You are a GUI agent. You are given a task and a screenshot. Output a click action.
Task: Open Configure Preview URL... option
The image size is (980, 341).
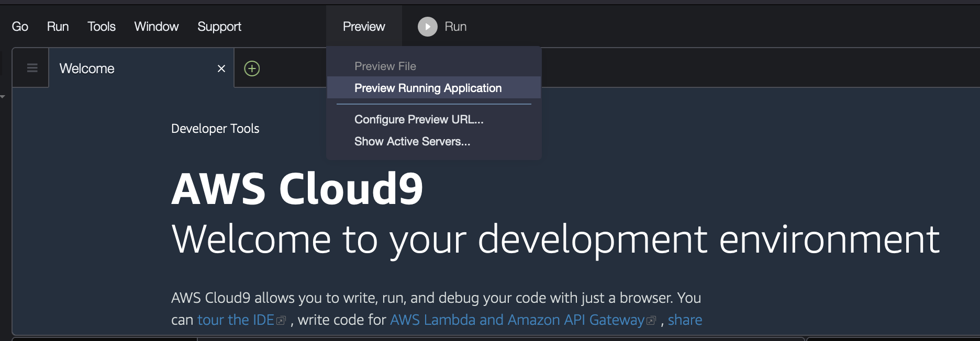434,119
